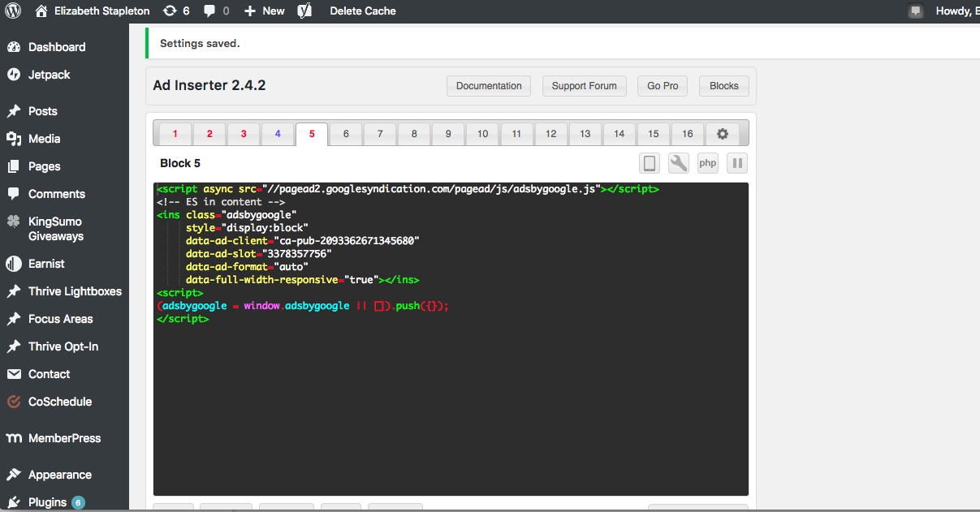Click the Jetpack lightning icon

[x=14, y=75]
